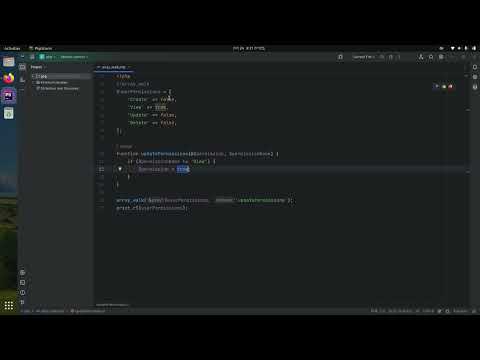This screenshot has width=480, height=360.
Task: Preview in the green Chrome browser icon
Action: (x=444, y=87)
